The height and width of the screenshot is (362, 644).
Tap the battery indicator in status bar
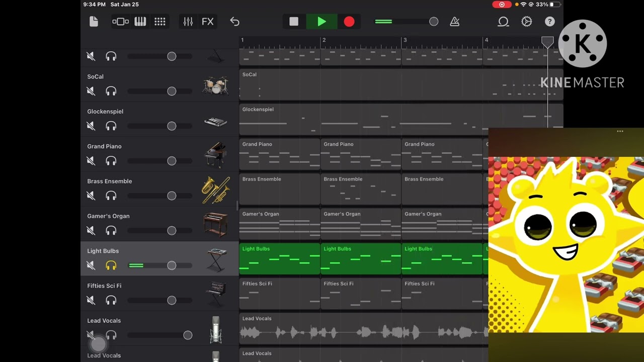click(x=554, y=5)
